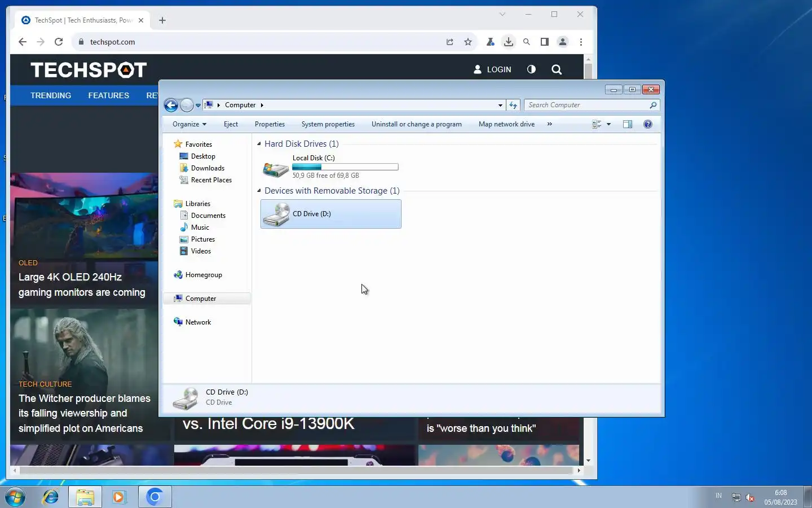
Task: Select Homegroup in navigation pane
Action: click(x=204, y=275)
